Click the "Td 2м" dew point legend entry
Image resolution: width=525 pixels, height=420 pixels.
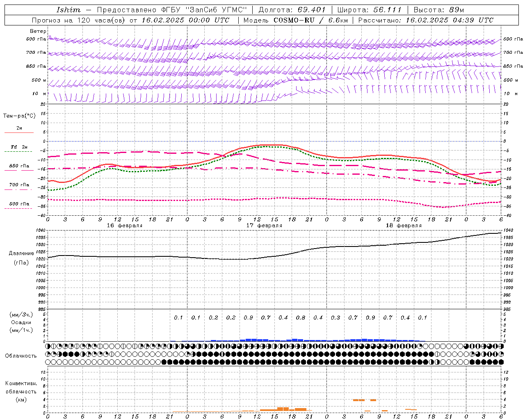(x=19, y=147)
